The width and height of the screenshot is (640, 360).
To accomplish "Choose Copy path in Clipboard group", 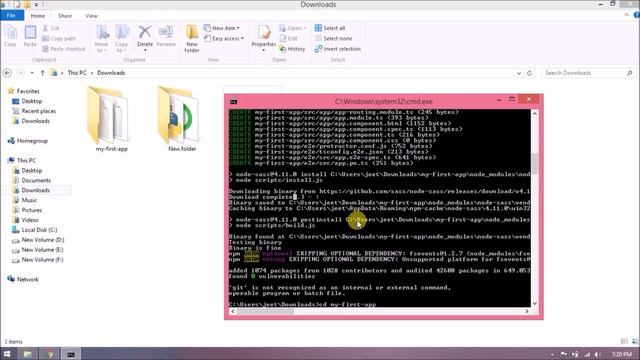I will coord(59,38).
